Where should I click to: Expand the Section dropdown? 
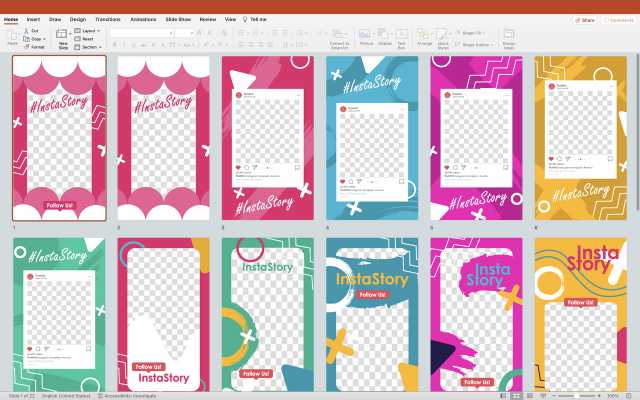click(90, 47)
